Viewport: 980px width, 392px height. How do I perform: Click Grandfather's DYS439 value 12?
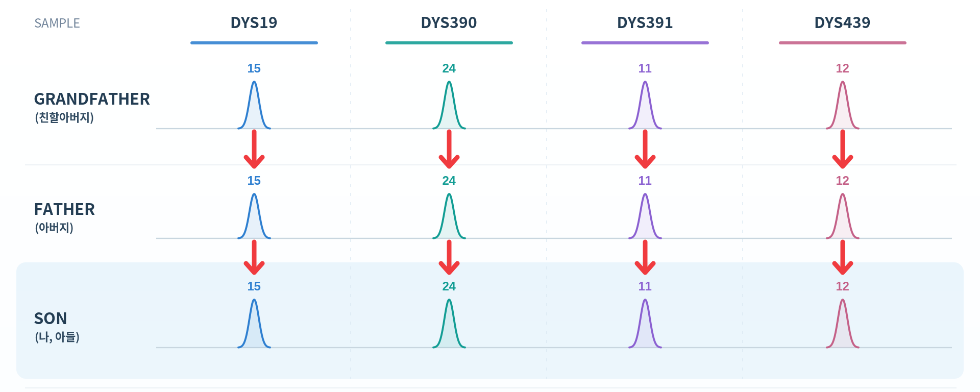842,68
